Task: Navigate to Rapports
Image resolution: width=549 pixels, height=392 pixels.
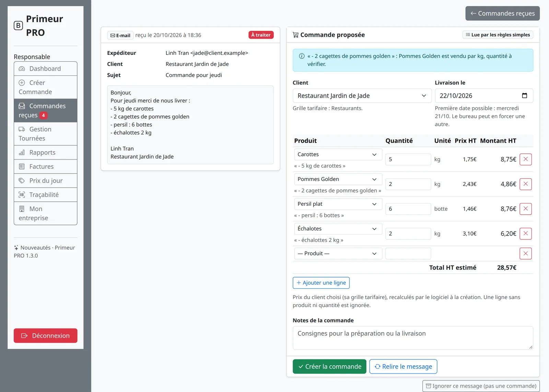Action: (46, 152)
